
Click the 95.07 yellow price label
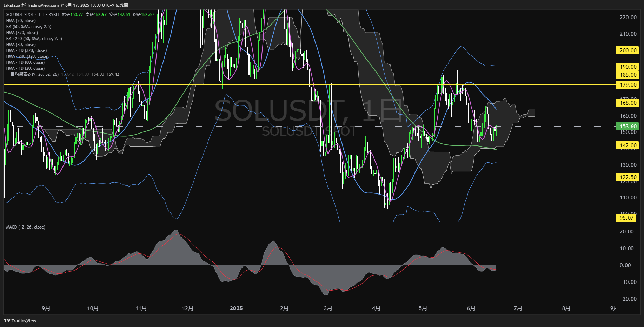point(626,218)
